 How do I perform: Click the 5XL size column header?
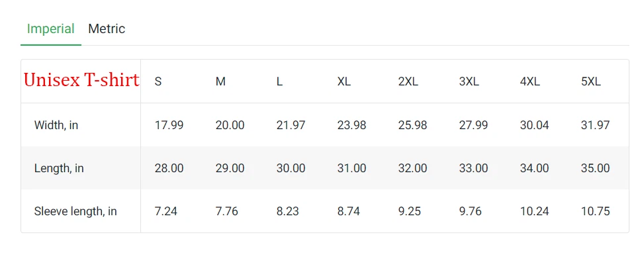[x=591, y=81]
